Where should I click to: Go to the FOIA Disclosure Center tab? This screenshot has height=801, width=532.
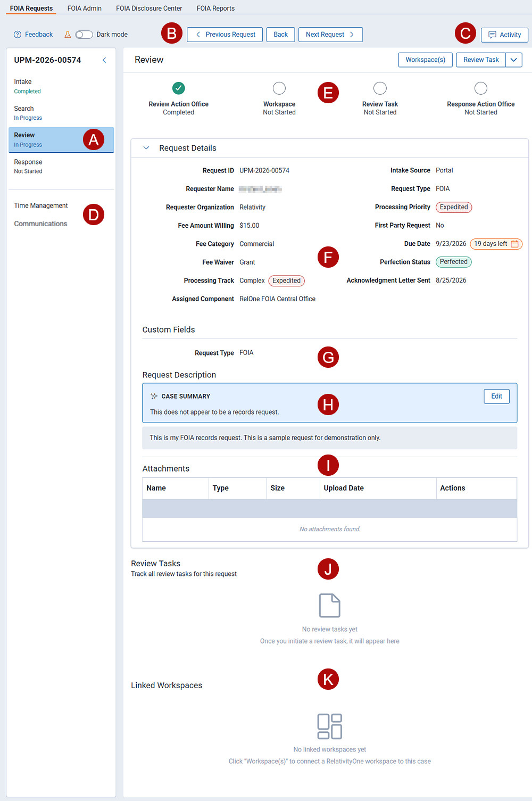(x=149, y=8)
